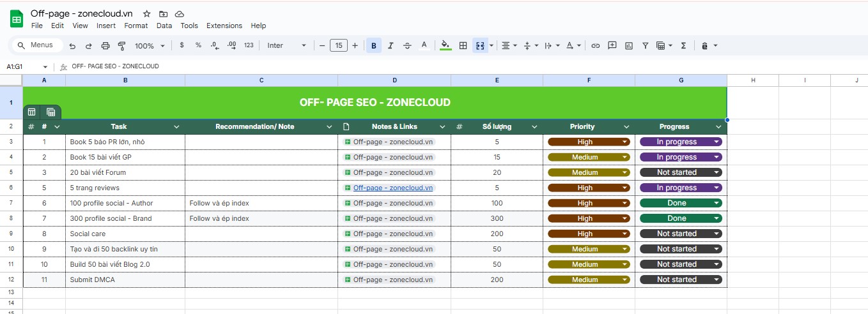Check the cloud save status icon
868x314 pixels.
pos(180,13)
